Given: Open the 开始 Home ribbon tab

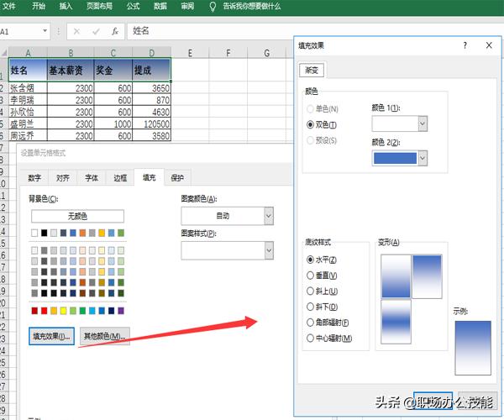Looking at the screenshot, I should pyautogui.click(x=39, y=6).
